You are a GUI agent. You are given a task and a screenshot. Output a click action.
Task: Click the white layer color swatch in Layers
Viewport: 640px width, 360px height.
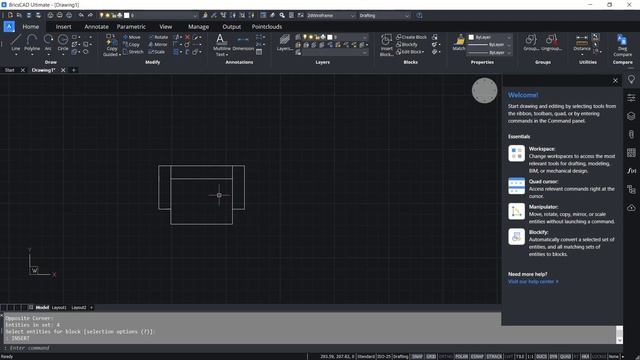(x=329, y=37)
